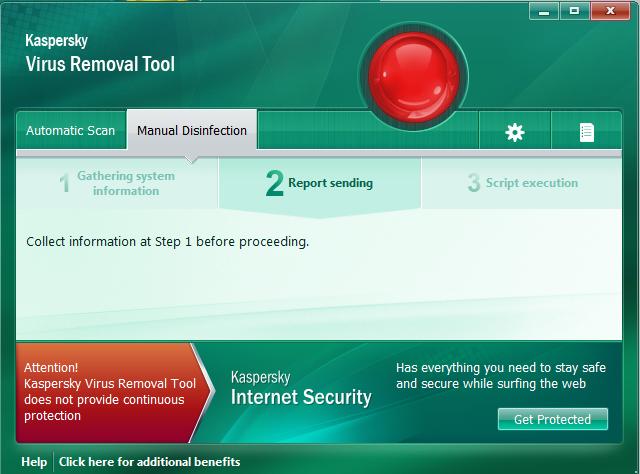640x474 pixels.
Task: Maximize the Kaspersky window
Action: coord(574,11)
